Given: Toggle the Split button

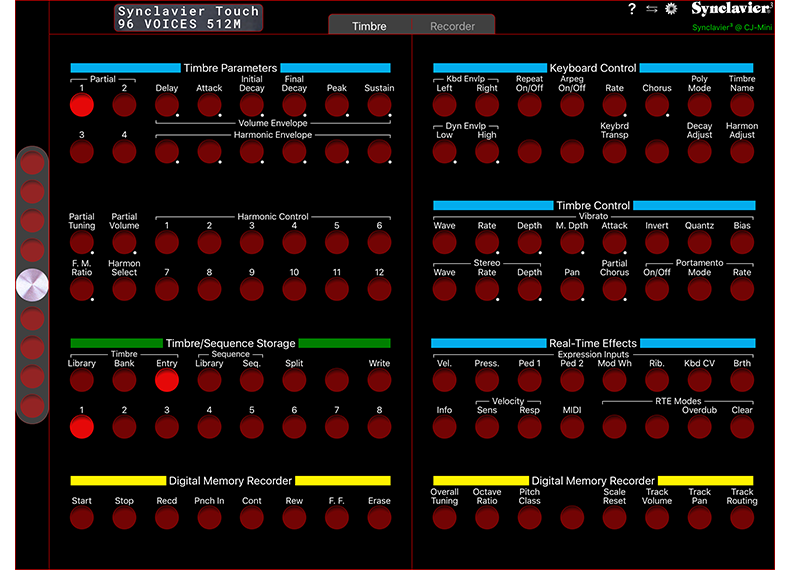Looking at the screenshot, I should coord(294,381).
